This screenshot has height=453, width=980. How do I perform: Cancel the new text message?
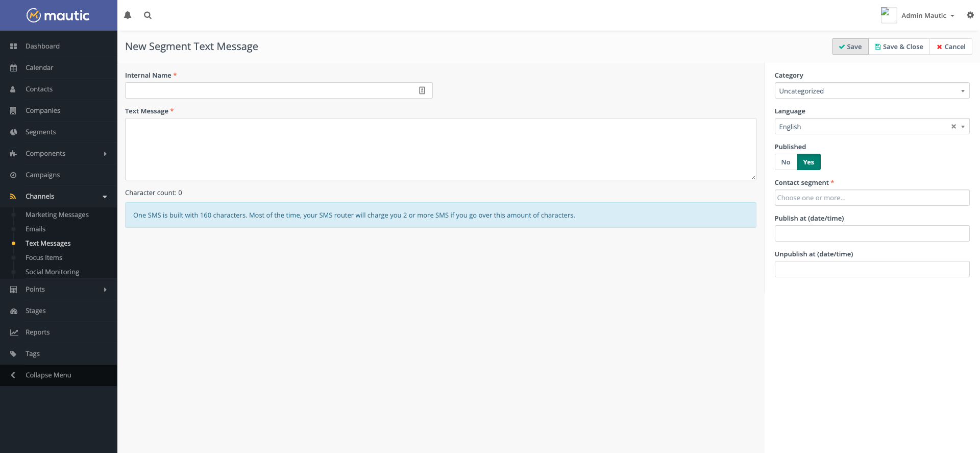pyautogui.click(x=950, y=47)
